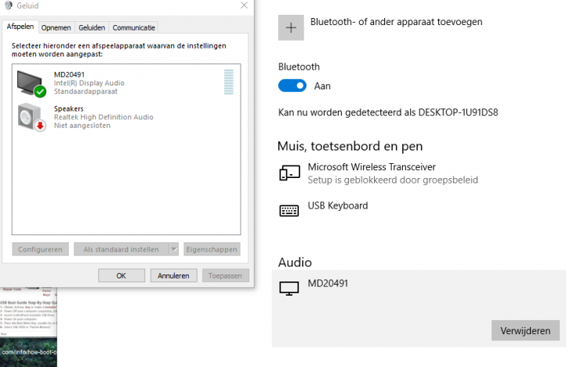Click 'Setup is geblokkeerd door groepsbeleid' text
The image size is (588, 367).
(x=393, y=180)
